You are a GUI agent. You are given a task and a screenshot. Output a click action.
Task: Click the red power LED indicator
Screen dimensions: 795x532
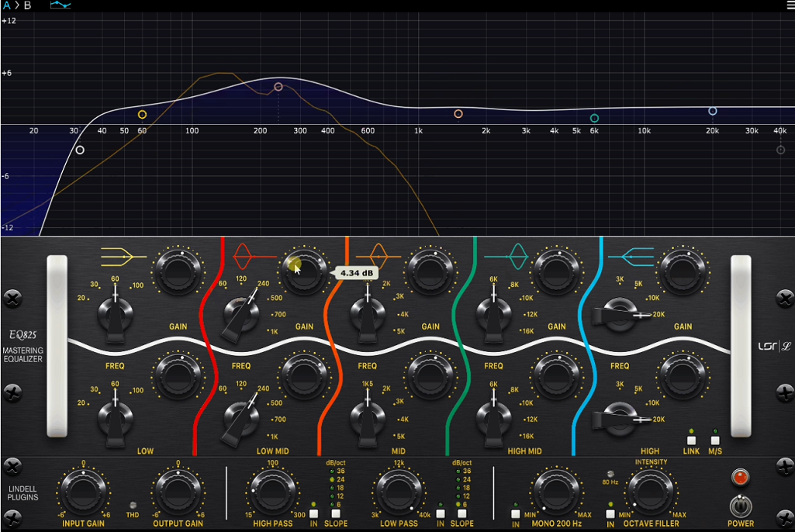739,479
